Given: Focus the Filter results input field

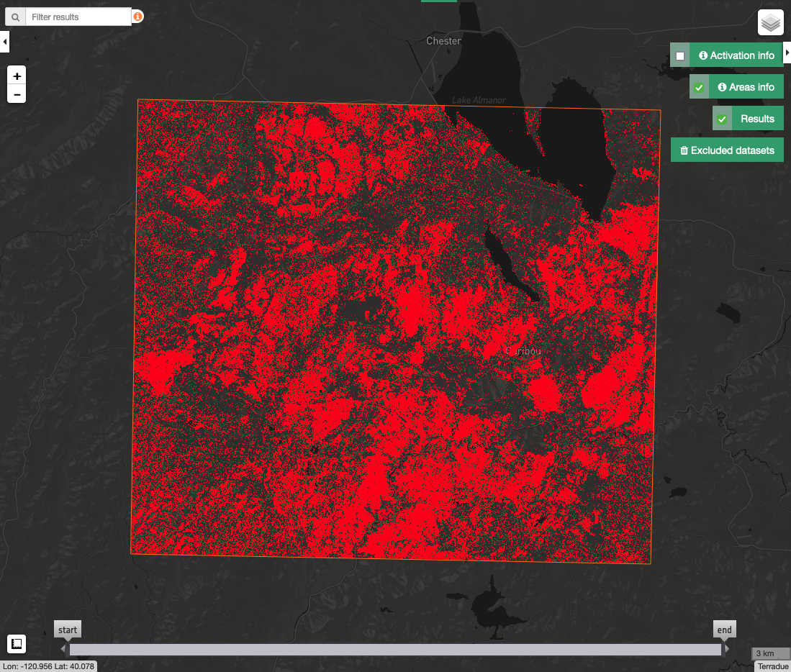Looking at the screenshot, I should (x=78, y=17).
